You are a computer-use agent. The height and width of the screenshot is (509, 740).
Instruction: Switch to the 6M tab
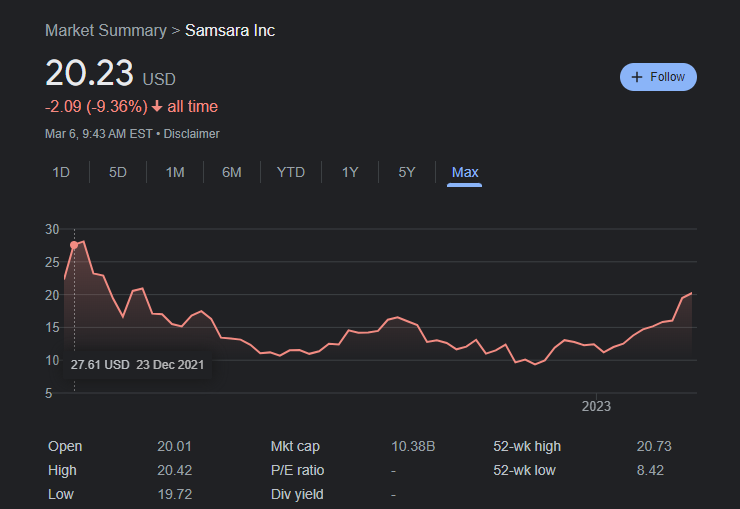click(232, 172)
